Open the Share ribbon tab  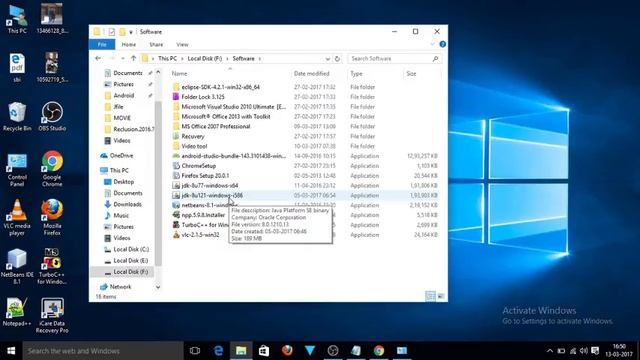coord(156,44)
